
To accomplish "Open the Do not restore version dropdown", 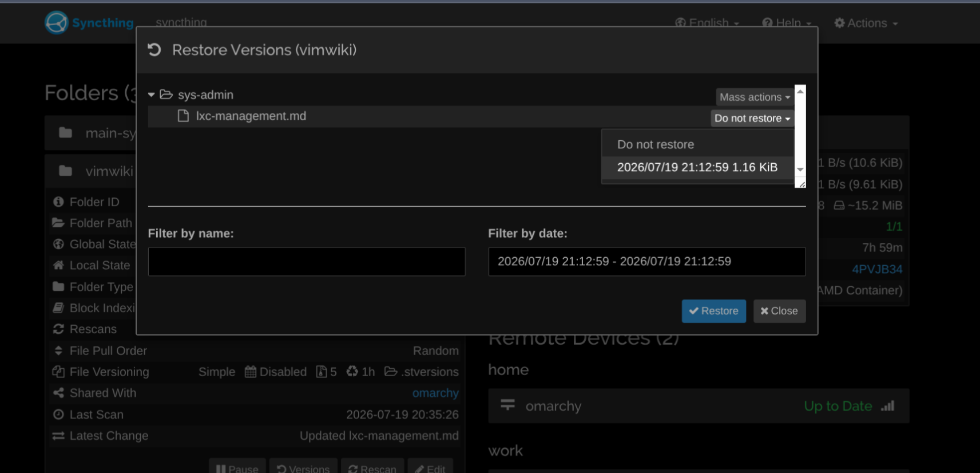I will click(752, 119).
